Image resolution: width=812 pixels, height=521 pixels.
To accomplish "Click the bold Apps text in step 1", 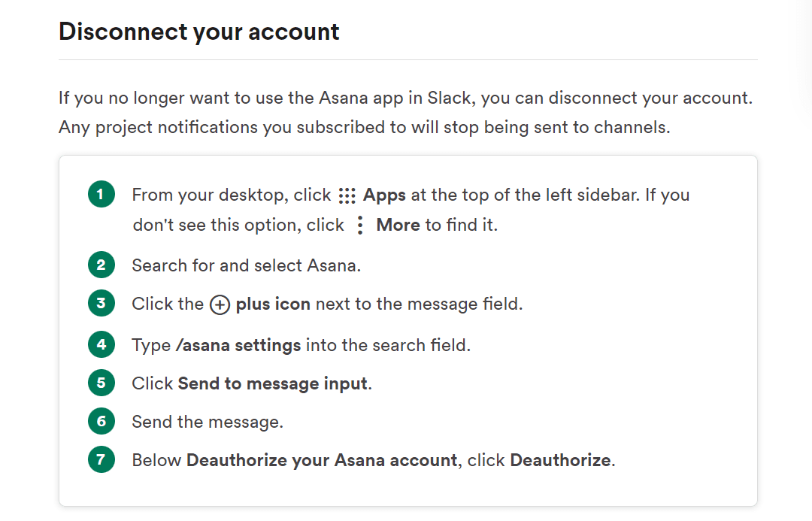I will coord(384,195).
